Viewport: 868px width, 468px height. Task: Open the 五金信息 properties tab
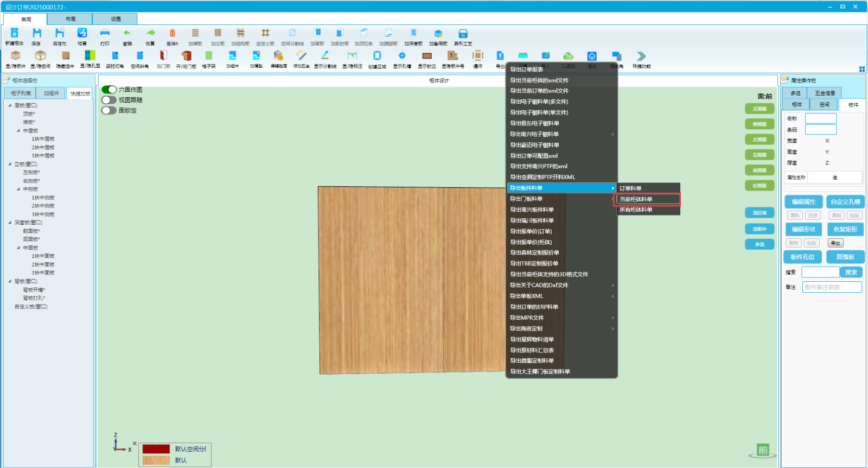(x=825, y=93)
